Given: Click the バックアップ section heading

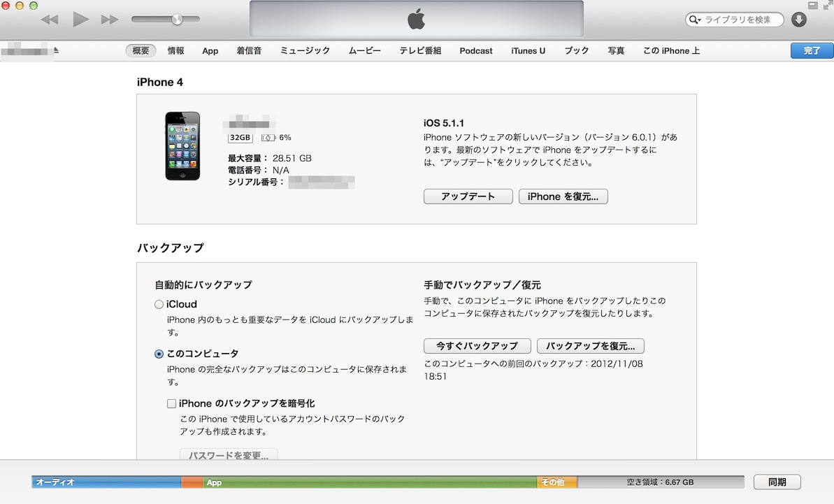Looking at the screenshot, I should click(170, 247).
